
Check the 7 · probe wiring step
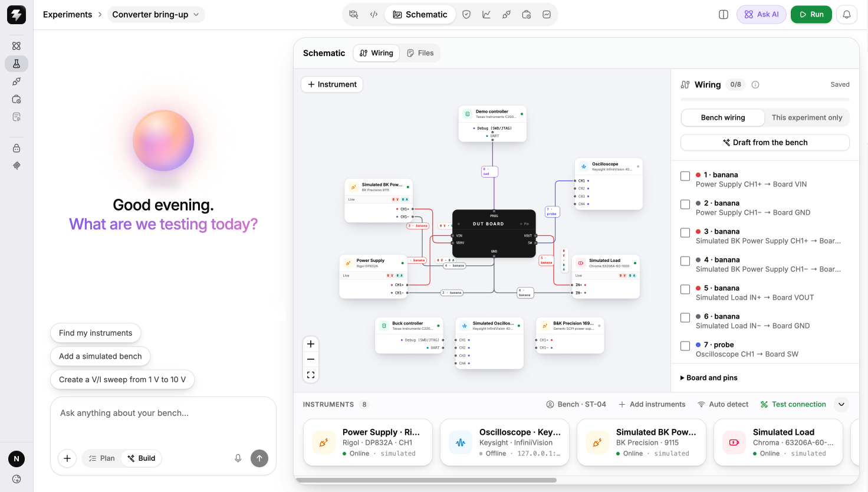[x=685, y=346]
